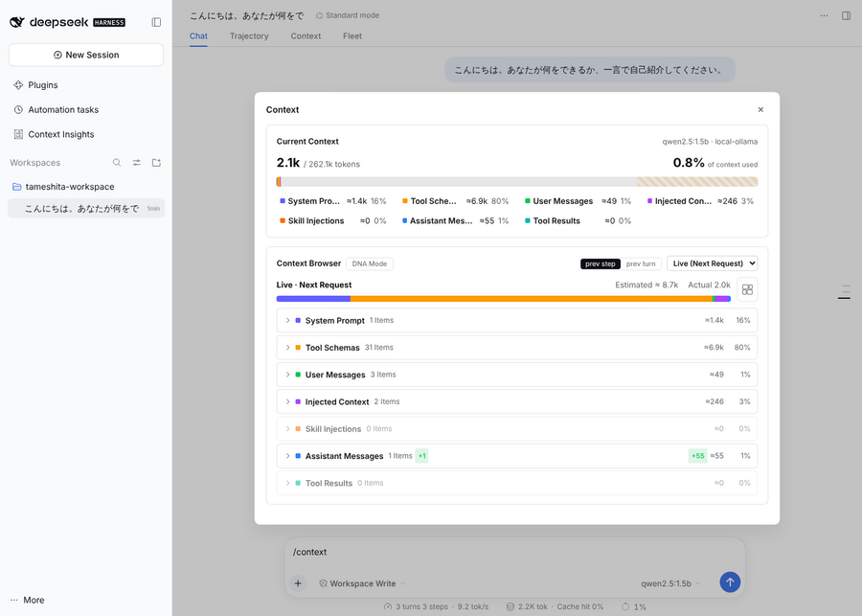Viewport: 862px width, 616px height.
Task: Select the prev turn comparison option
Action: 641,264
